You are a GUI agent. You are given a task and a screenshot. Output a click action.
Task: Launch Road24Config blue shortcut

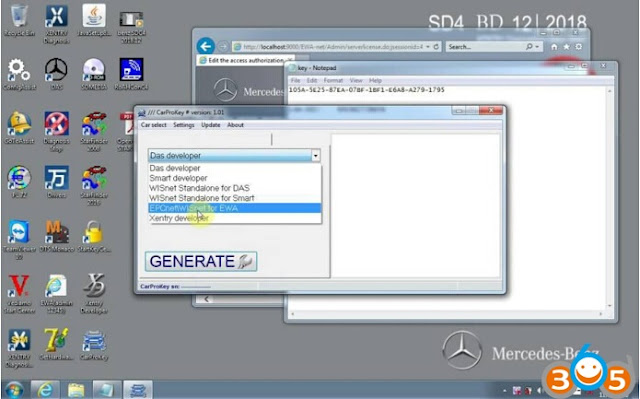(131, 73)
